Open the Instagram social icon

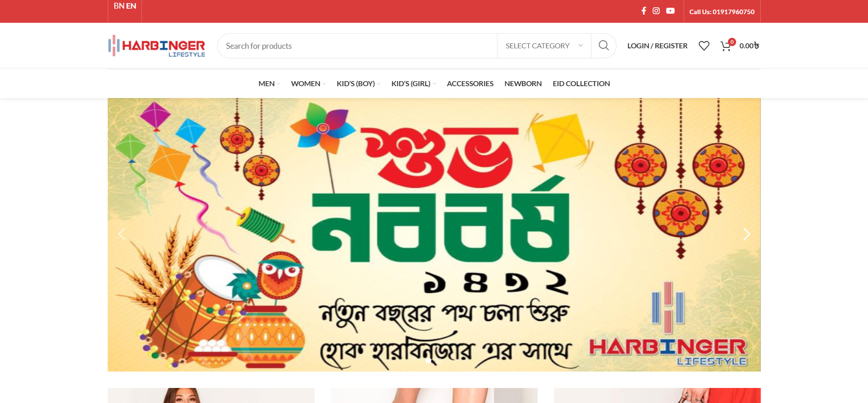click(x=656, y=10)
